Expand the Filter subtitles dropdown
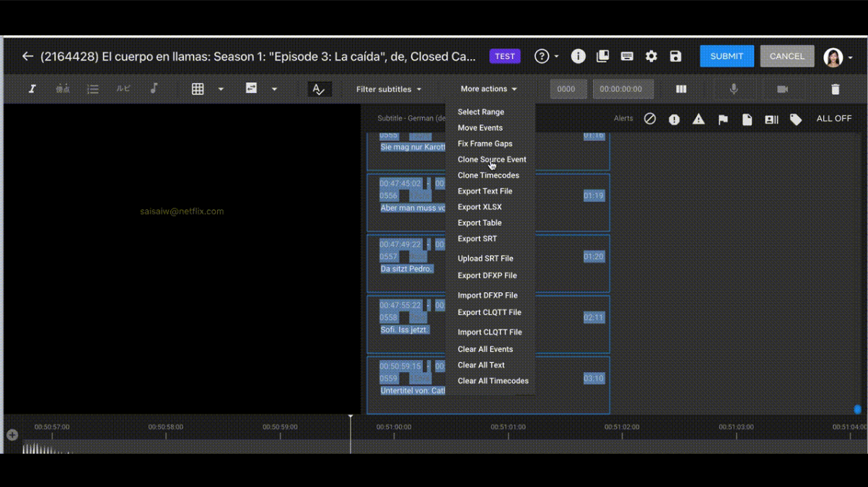 click(388, 89)
